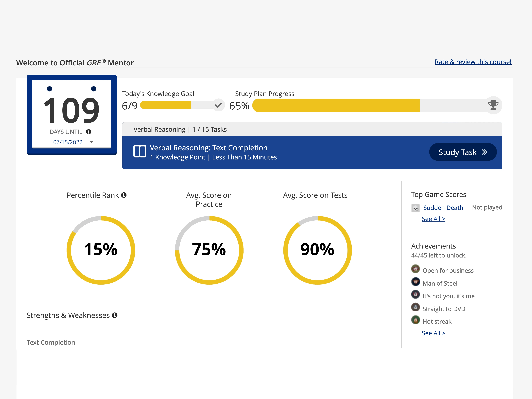Click the Percentile Rank info icon
The height and width of the screenshot is (399, 532).
tap(124, 195)
